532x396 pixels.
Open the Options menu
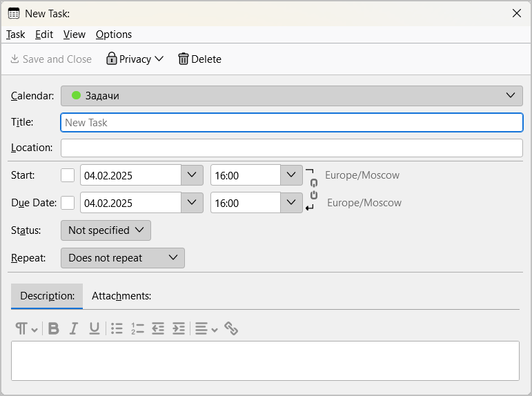click(x=114, y=34)
